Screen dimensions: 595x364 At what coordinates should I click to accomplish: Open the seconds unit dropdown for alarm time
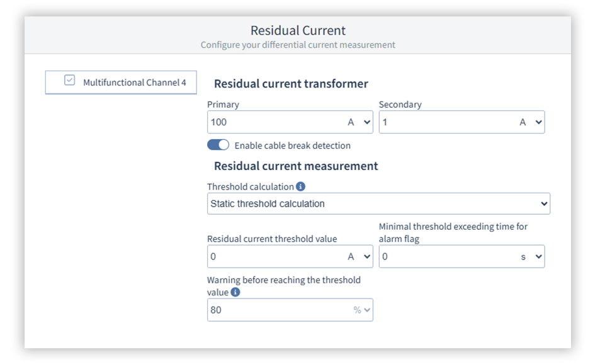[530, 256]
